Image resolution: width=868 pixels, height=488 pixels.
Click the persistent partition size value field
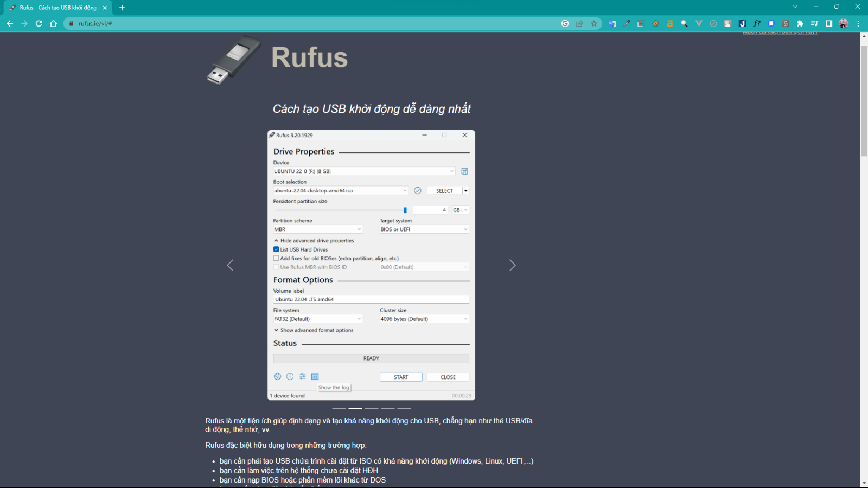pyautogui.click(x=431, y=210)
